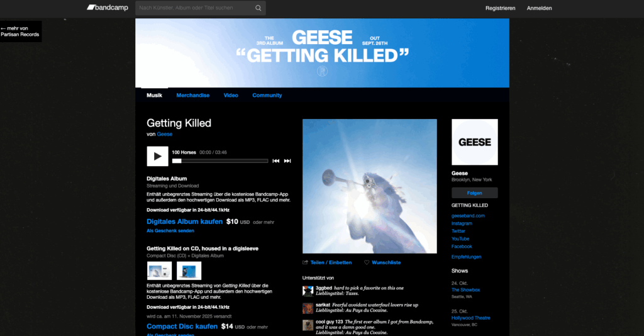644x336 pixels.
Task: Skip to the next track
Action: click(287, 161)
